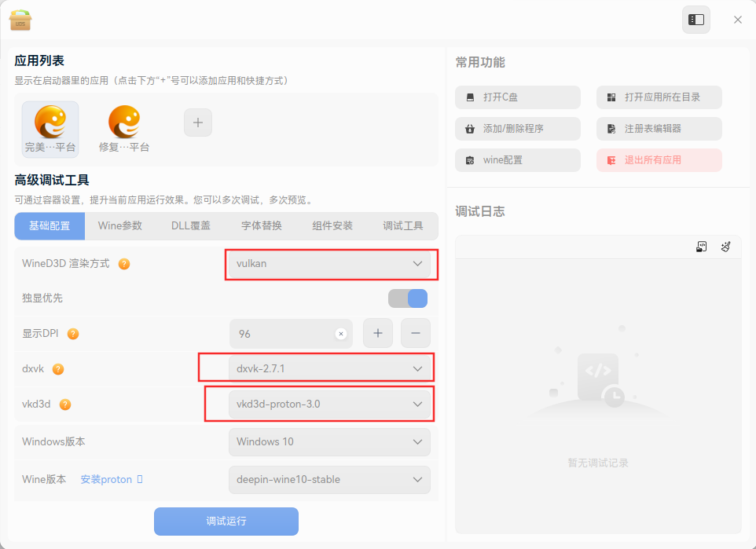Open wine配置
756x549 pixels.
point(518,160)
